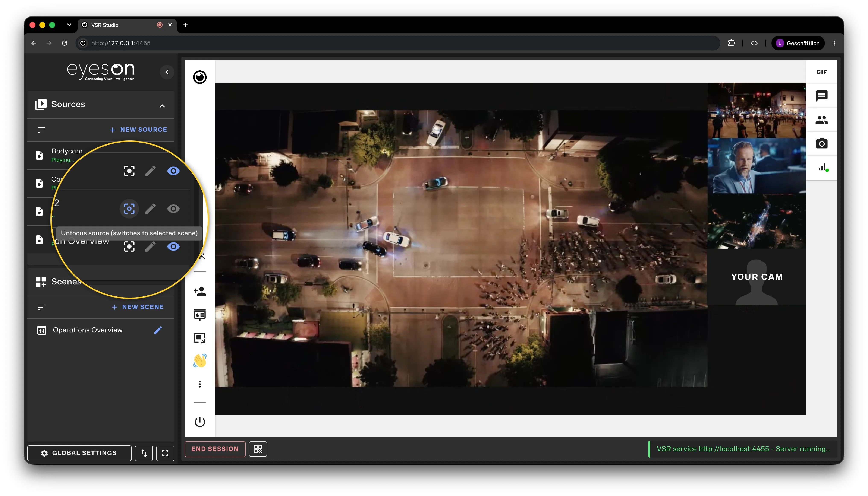Click the main drone intersection video
The width and height of the screenshot is (868, 496).
461,248
